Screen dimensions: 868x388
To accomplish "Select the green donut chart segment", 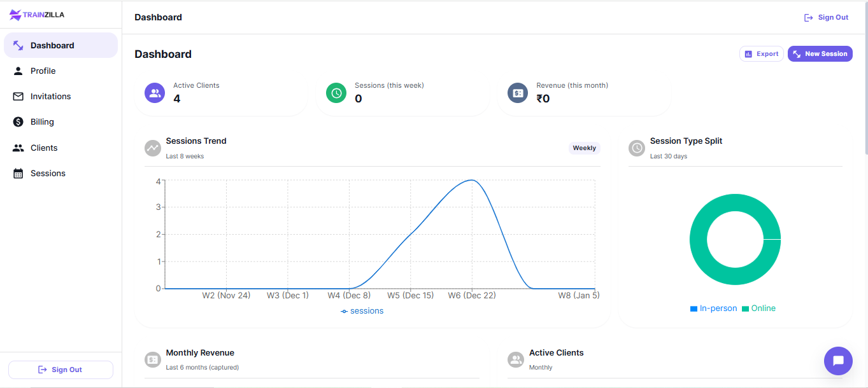I will 736,201.
